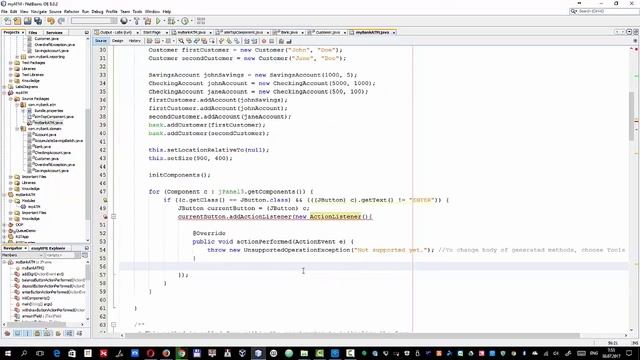The image size is (640, 360).
Task: Click the editor vertical scrollbar thumb
Action: (x=632, y=116)
